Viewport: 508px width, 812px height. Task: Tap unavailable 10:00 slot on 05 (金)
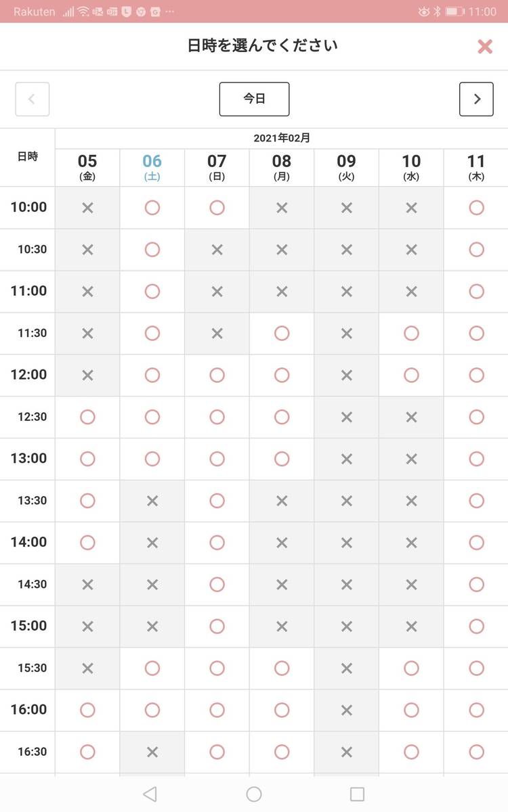(x=87, y=208)
